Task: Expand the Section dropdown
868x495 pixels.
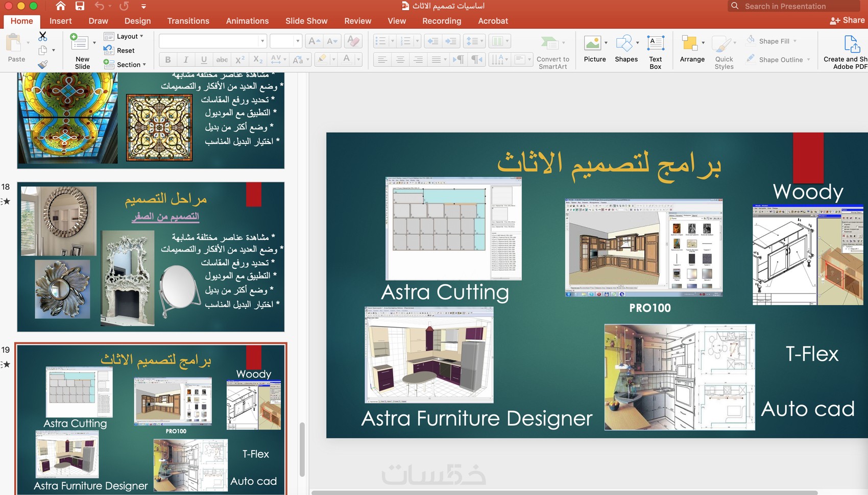Action: point(126,64)
